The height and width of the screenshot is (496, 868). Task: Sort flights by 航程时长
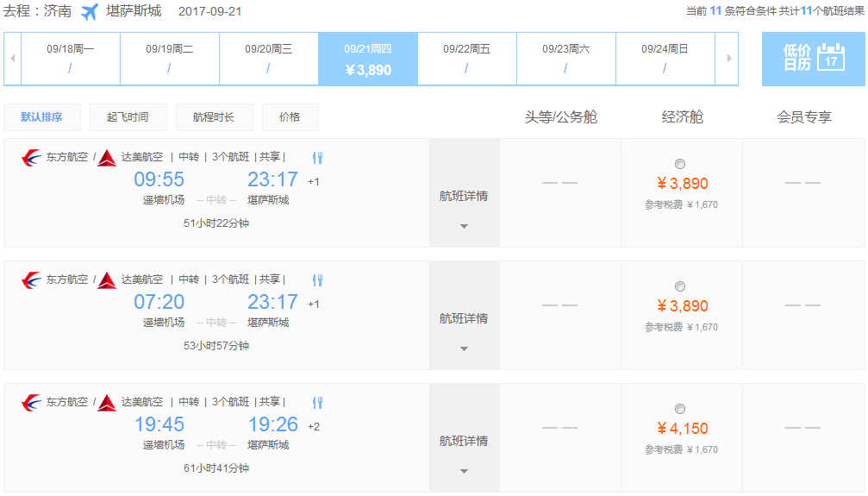(214, 117)
